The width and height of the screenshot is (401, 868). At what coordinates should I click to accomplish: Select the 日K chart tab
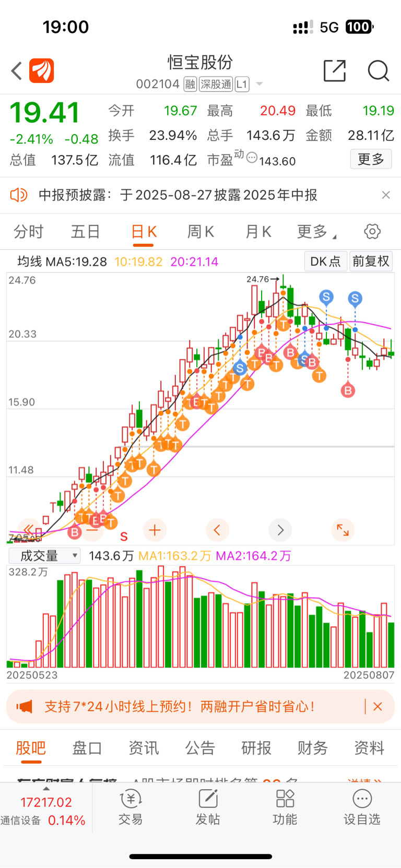144,231
